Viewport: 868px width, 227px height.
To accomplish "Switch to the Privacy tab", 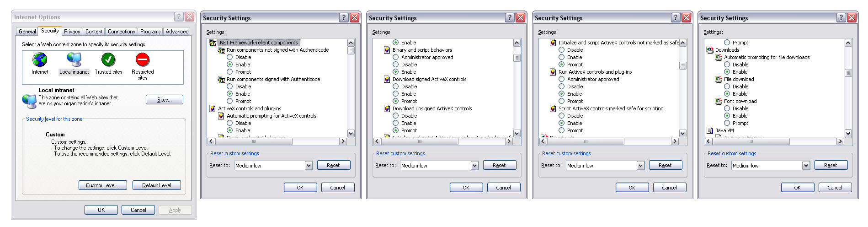I will point(72,32).
